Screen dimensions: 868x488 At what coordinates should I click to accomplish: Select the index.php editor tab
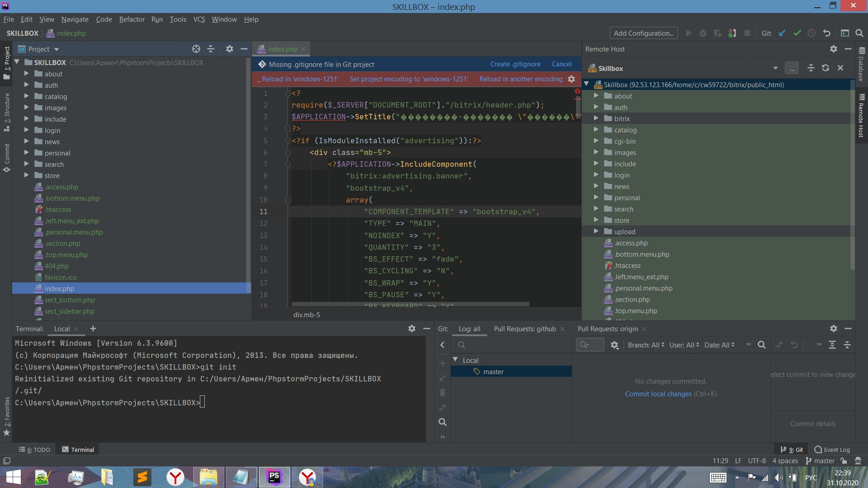[x=282, y=49]
